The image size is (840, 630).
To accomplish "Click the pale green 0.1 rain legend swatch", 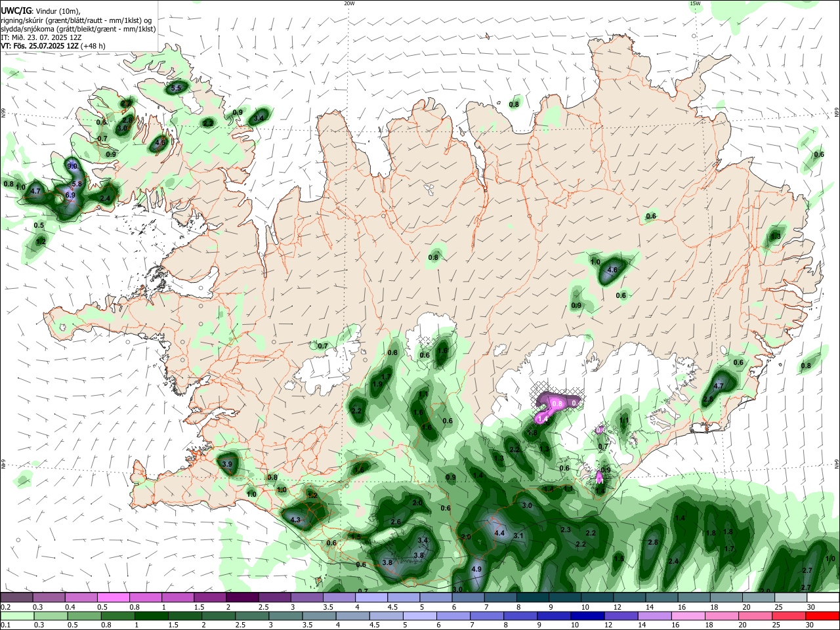I will [17, 616].
